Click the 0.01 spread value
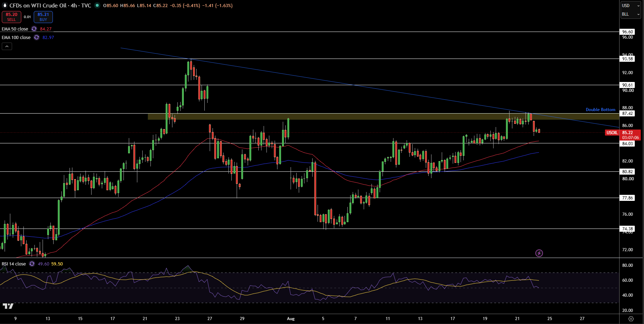The image size is (644, 324). [x=27, y=17]
